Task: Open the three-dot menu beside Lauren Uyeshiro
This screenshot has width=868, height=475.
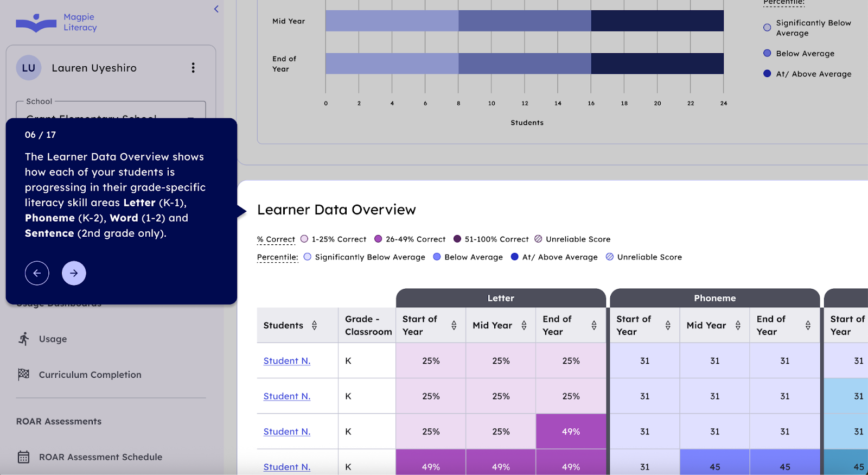Action: coord(193,68)
